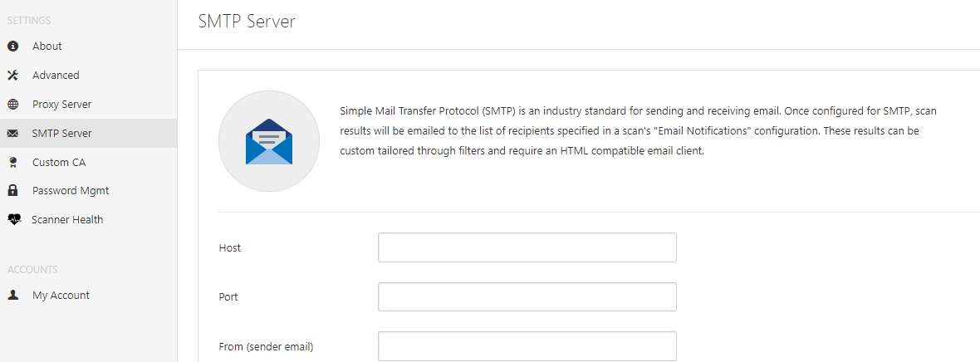Image resolution: width=980 pixels, height=362 pixels.
Task: Open Proxy Server settings
Action: click(61, 105)
